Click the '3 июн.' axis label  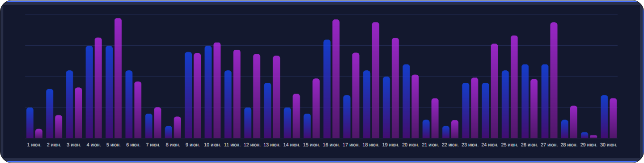[x=74, y=145]
